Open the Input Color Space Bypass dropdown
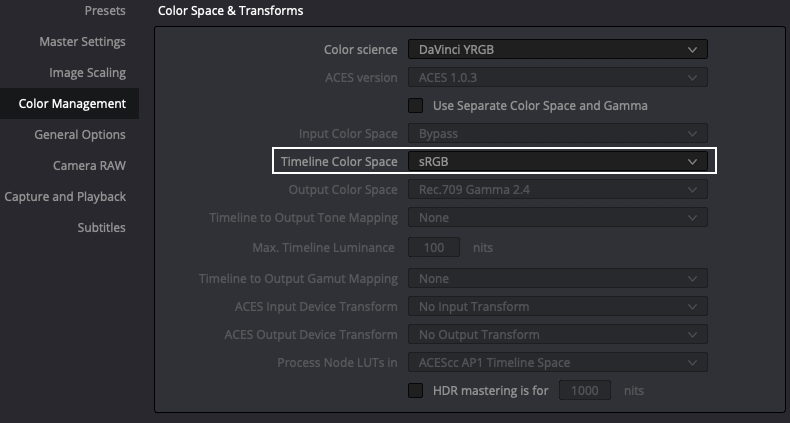This screenshot has height=423, width=790. coord(558,133)
